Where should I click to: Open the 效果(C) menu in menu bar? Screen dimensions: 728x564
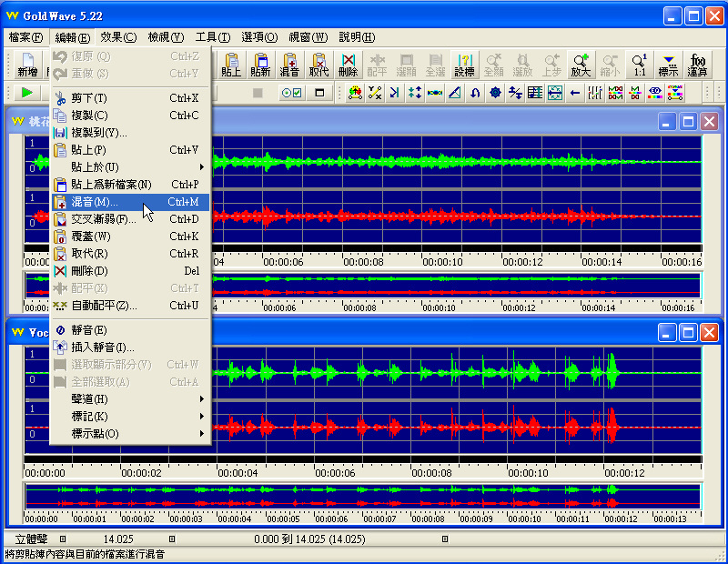tap(118, 37)
